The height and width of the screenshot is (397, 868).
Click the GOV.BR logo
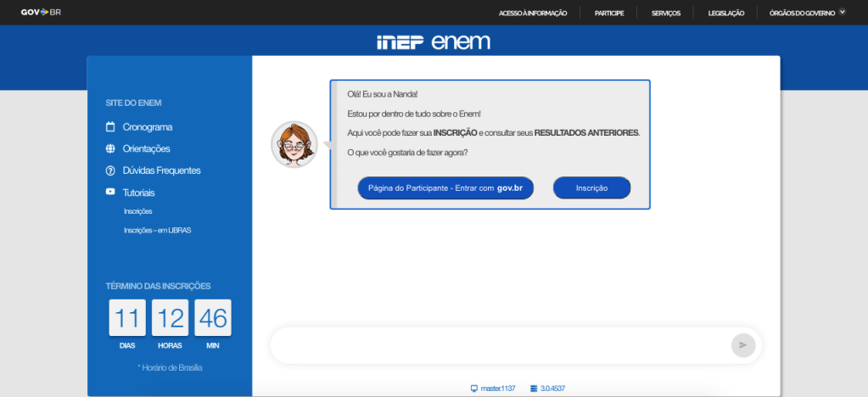pos(41,12)
